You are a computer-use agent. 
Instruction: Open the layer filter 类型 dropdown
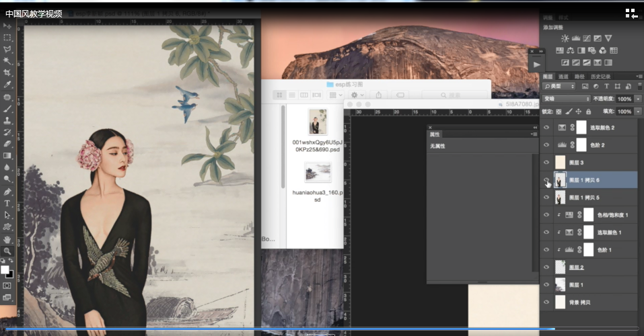click(x=559, y=87)
